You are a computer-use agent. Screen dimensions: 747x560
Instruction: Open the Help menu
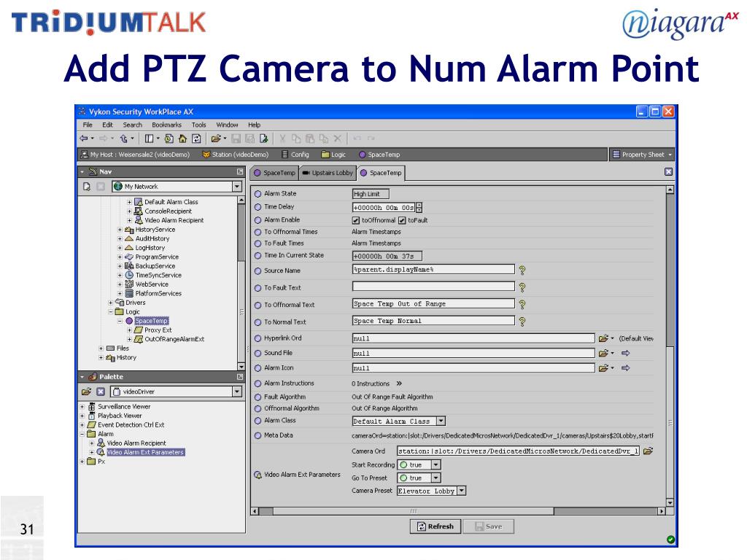point(255,125)
